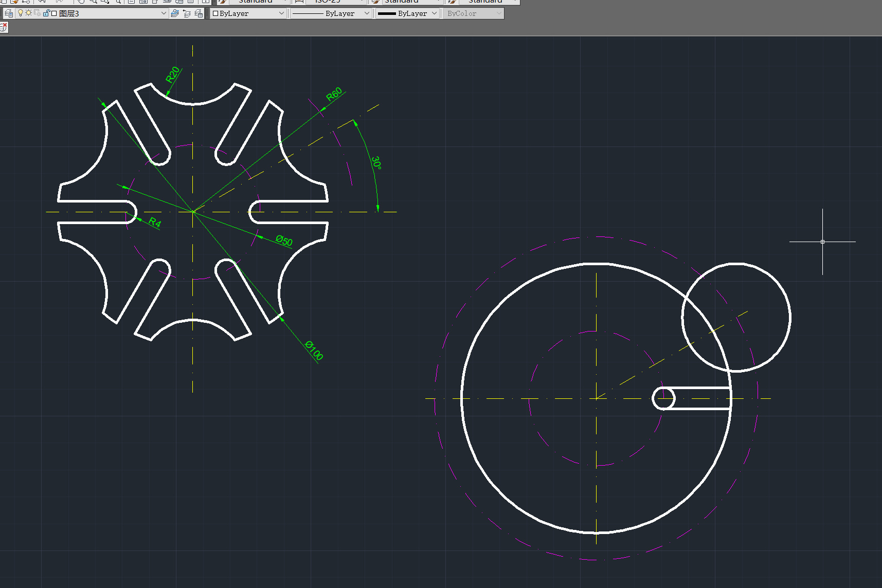Click the Make Object's Layer Current icon
Viewport: 882px width, 588px height.
pyautogui.click(x=174, y=13)
